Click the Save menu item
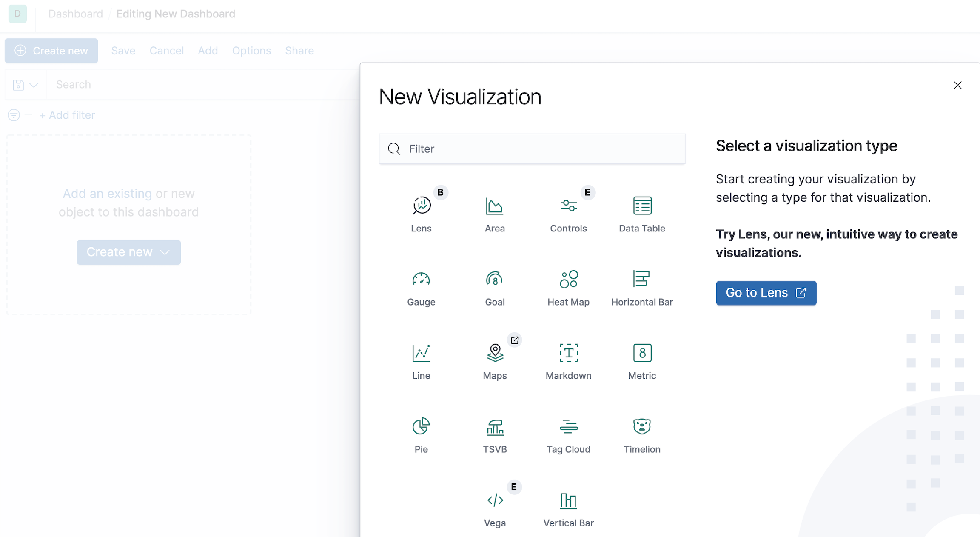Screen dimensions: 980x537 [x=123, y=50]
